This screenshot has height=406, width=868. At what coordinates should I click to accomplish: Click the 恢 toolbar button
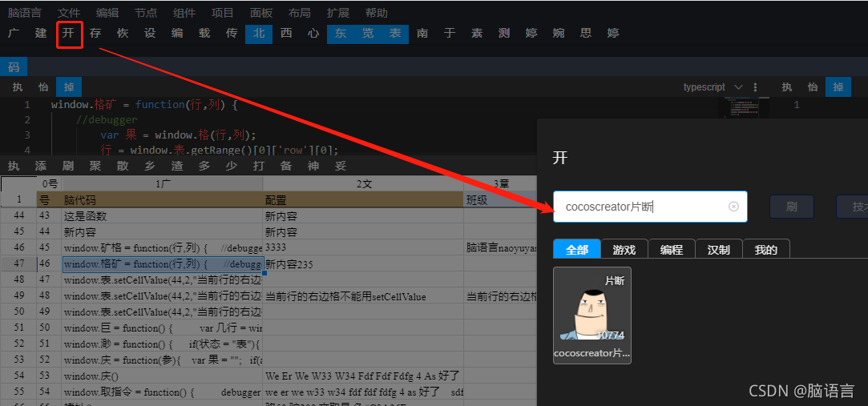click(x=123, y=33)
